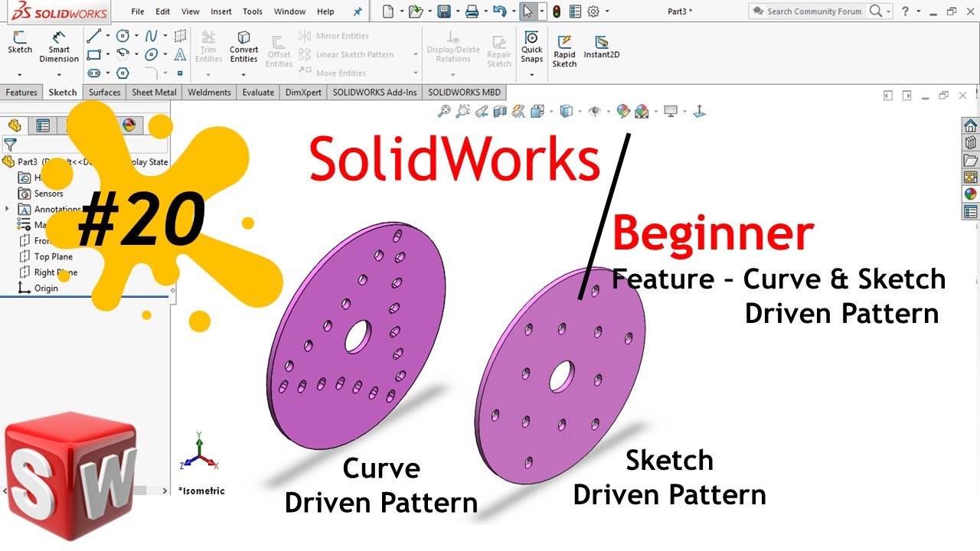Open Smart Dimension dropdown arrow
980x551 pixels.
point(59,74)
